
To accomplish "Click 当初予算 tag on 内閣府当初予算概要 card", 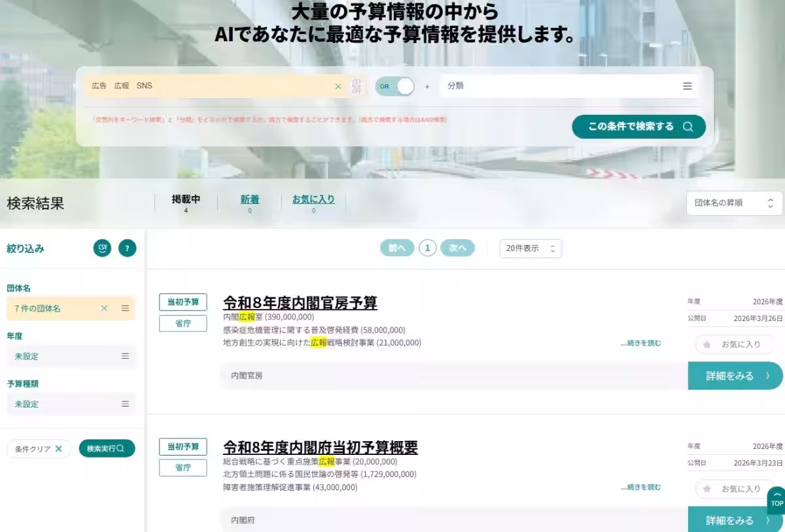I will 183,446.
